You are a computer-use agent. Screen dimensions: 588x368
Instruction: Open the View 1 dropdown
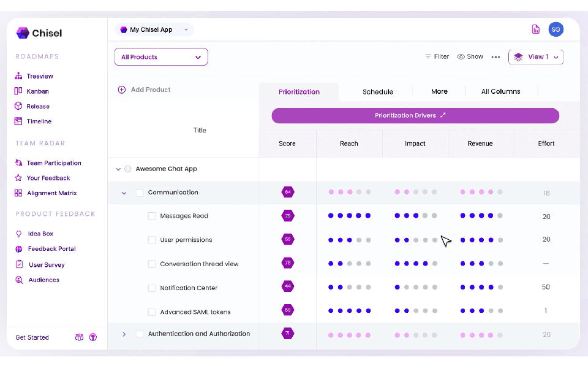point(536,57)
